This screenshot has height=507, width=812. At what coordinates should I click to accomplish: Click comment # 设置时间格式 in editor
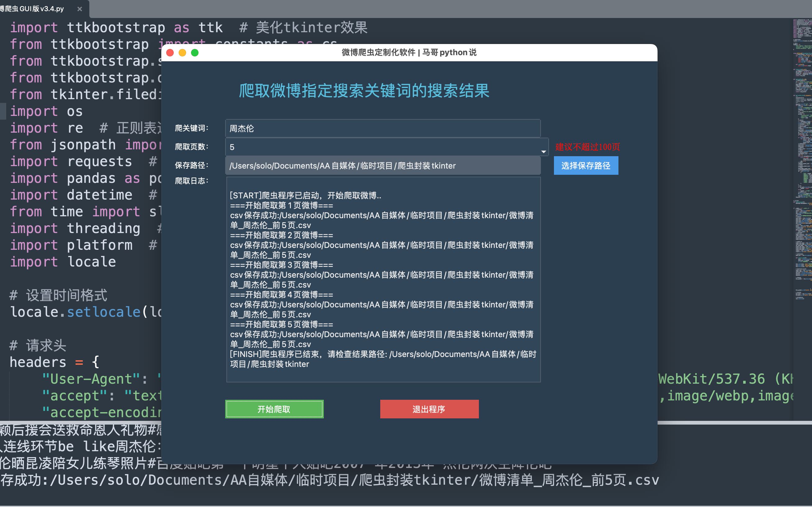pos(58,295)
